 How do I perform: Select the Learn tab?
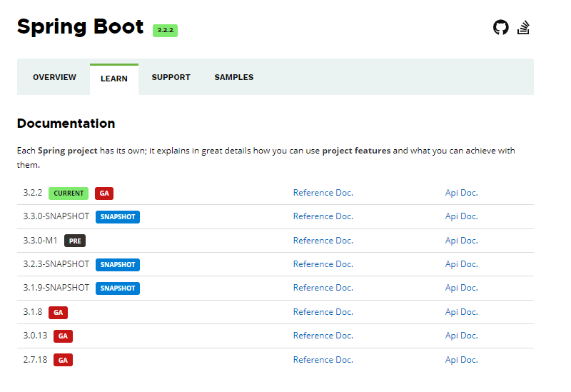[x=114, y=79]
